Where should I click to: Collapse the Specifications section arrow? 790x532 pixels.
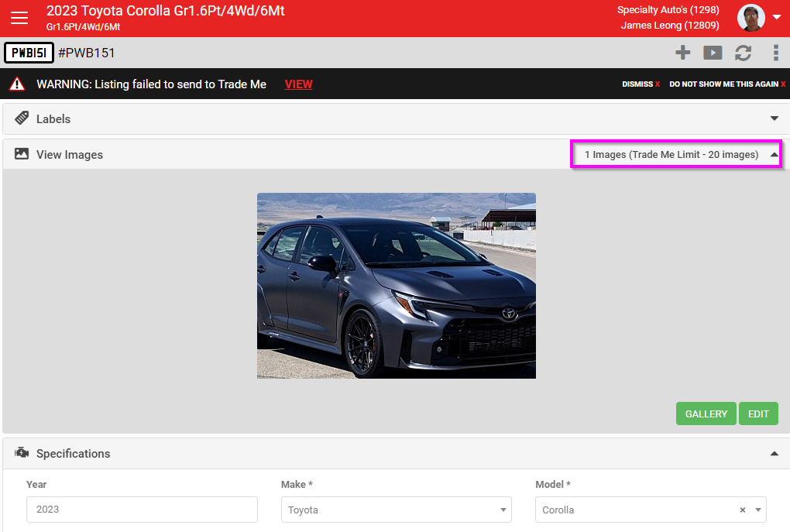pos(775,454)
